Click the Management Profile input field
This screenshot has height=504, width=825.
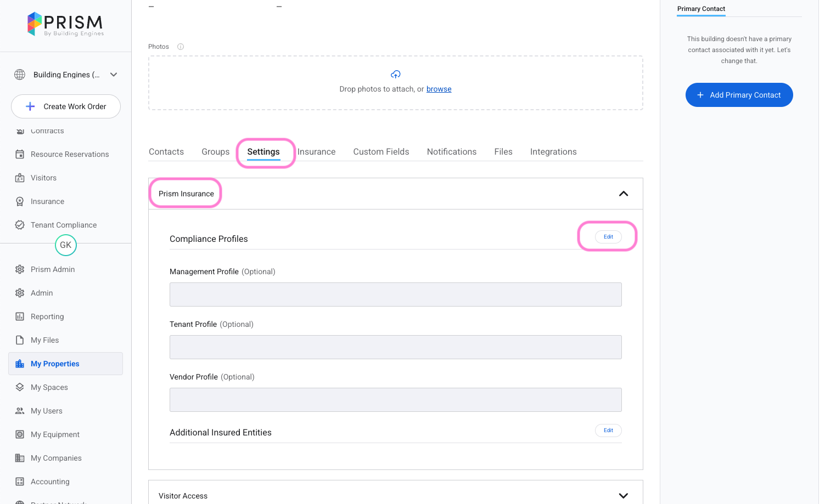pyautogui.click(x=395, y=295)
